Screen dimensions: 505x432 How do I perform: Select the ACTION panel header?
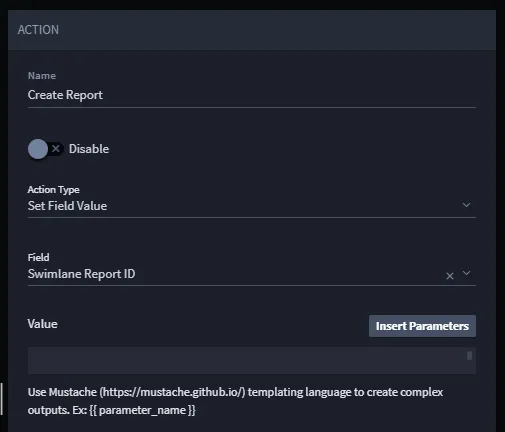(x=252, y=30)
